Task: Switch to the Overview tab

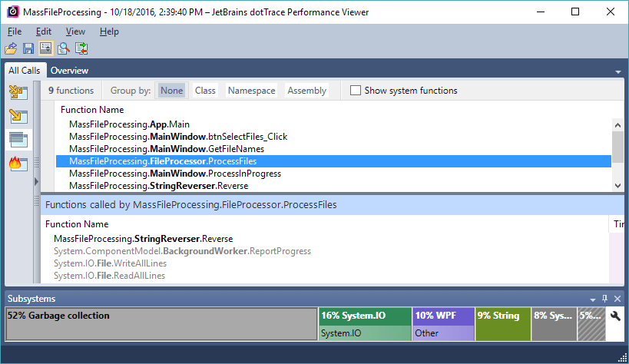Action: tap(69, 70)
